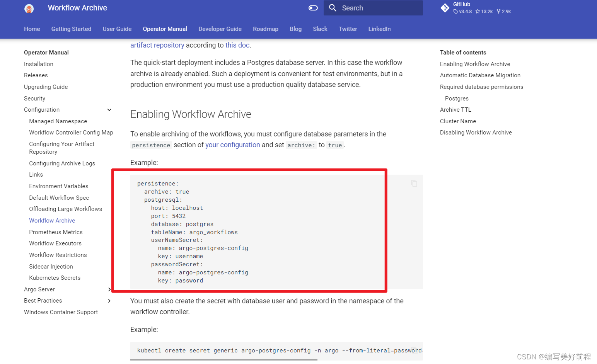597x364 pixels.
Task: Click the Enabling Workflow Archive heading
Action: (191, 114)
